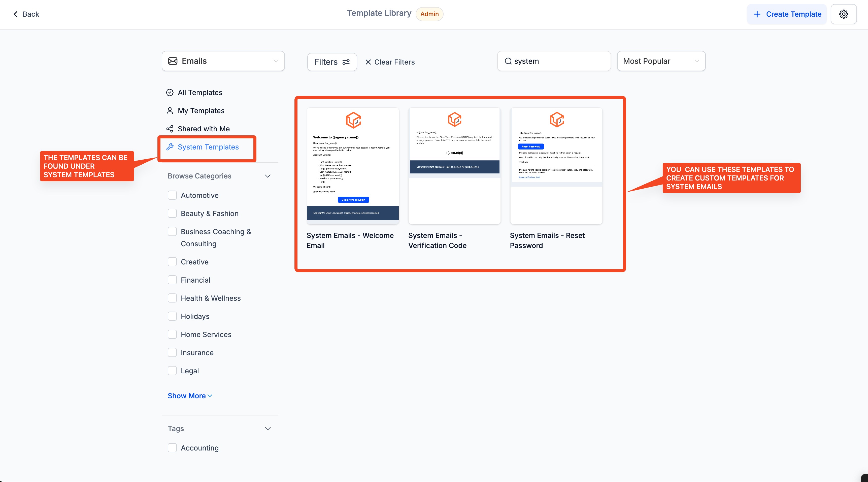Click the Create Template button

pos(787,14)
